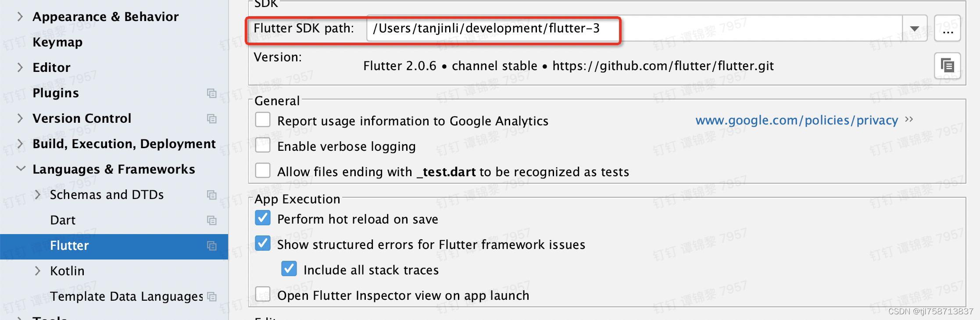Expand the Kotlin tree node
980x320 pixels.
point(38,271)
